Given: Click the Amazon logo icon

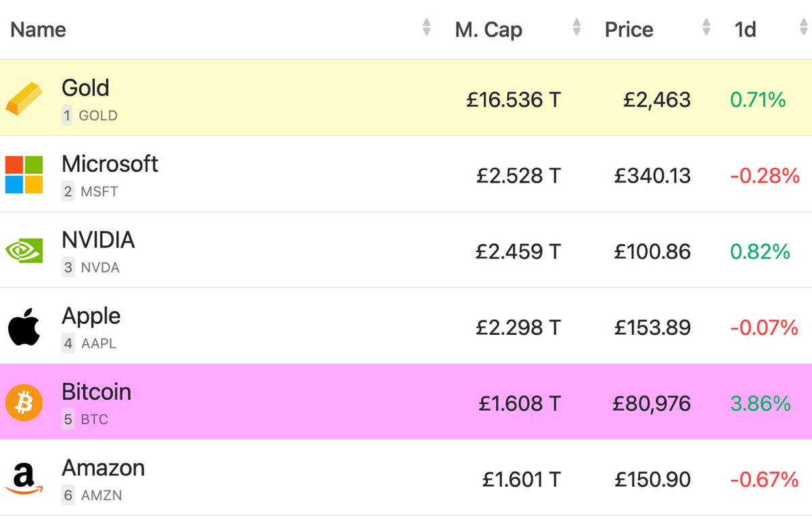Looking at the screenshot, I should click(x=24, y=479).
